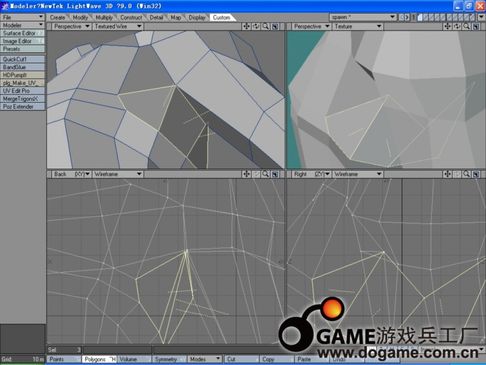Viewport: 486px width, 365px height.
Task: Switch to the Map tab
Action: pyautogui.click(x=176, y=17)
